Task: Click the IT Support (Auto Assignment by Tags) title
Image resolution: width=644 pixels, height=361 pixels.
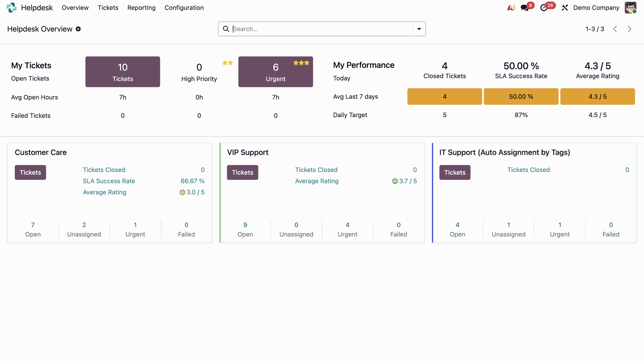Action: pyautogui.click(x=505, y=152)
